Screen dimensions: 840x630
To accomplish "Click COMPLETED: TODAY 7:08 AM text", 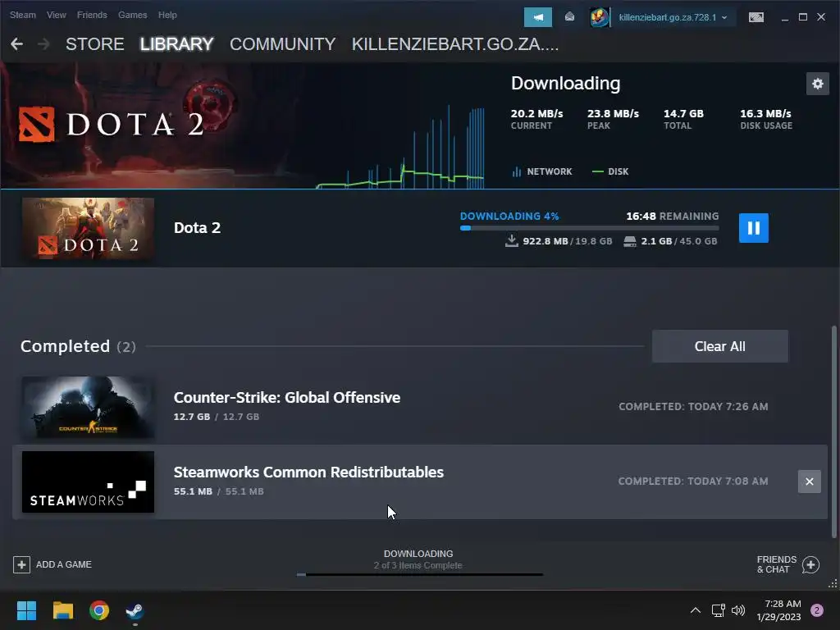I will coord(693,481).
